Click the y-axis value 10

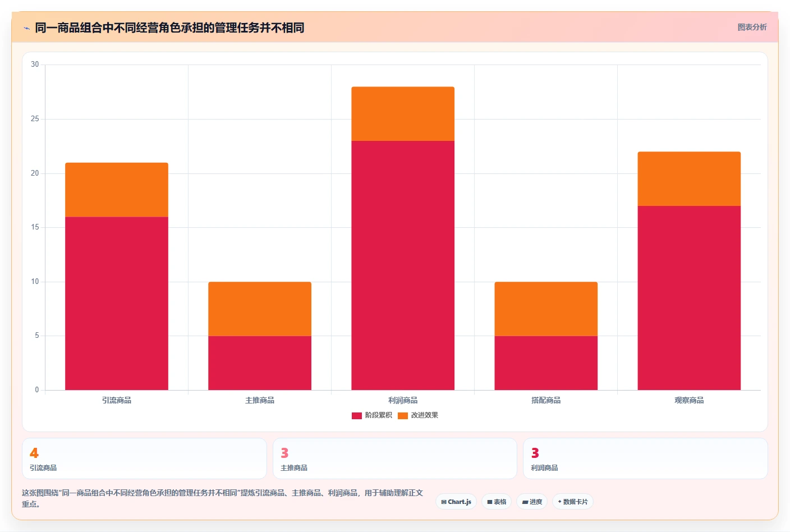tap(35, 282)
